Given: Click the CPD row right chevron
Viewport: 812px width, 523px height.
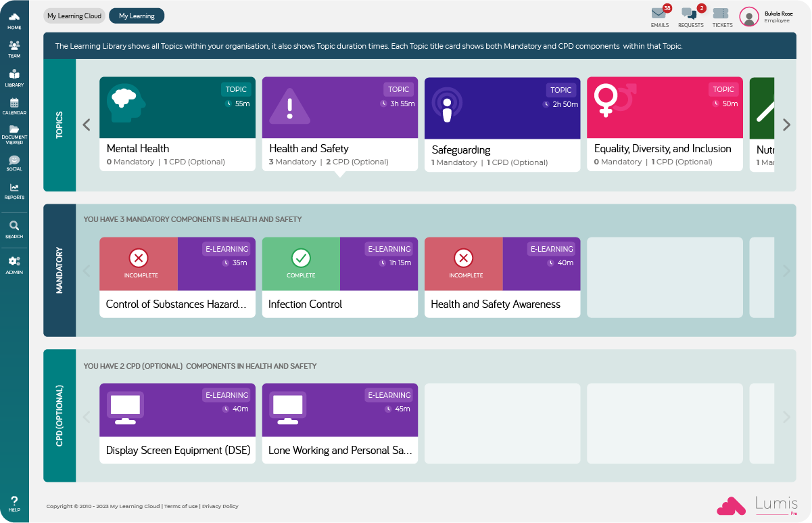Looking at the screenshot, I should (786, 417).
